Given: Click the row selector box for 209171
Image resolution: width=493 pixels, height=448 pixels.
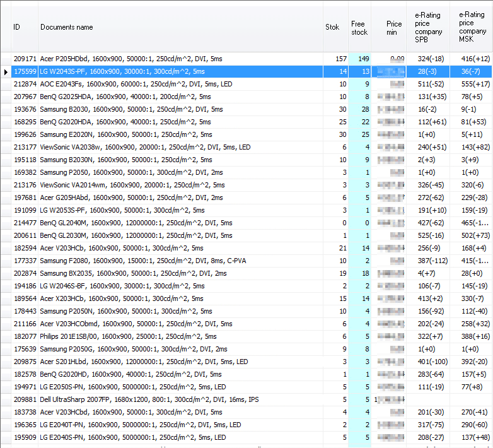Looking at the screenshot, I should pyautogui.click(x=6, y=59).
